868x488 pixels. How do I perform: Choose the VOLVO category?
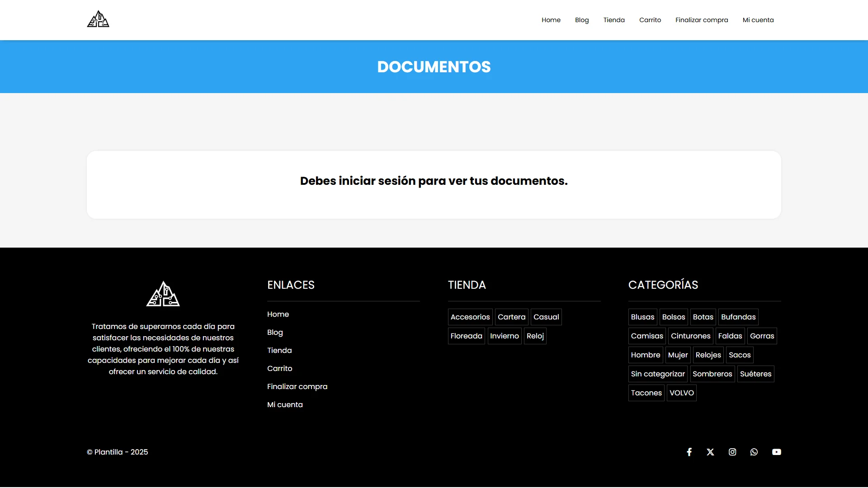pos(682,393)
